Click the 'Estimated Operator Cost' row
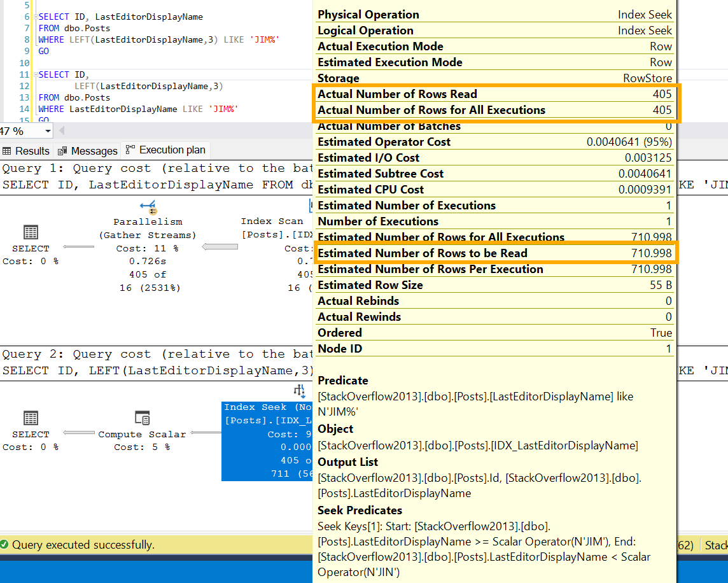The height and width of the screenshot is (583, 728). pyautogui.click(x=494, y=142)
